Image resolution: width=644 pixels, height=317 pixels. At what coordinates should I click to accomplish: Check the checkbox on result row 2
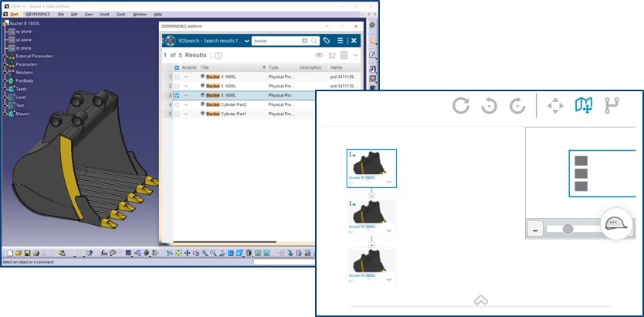(x=177, y=87)
